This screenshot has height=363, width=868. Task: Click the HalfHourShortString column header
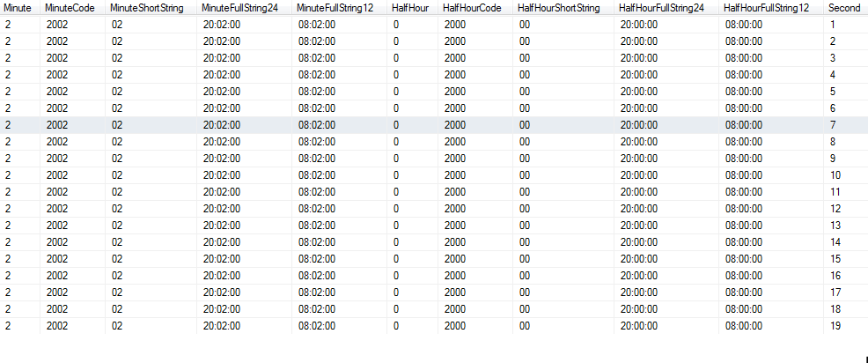[x=559, y=8]
